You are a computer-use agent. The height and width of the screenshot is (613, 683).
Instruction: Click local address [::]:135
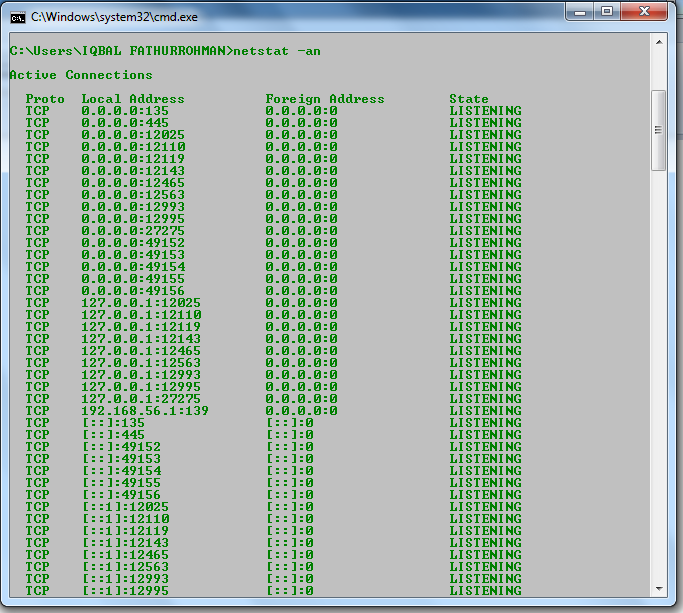pyautogui.click(x=113, y=423)
